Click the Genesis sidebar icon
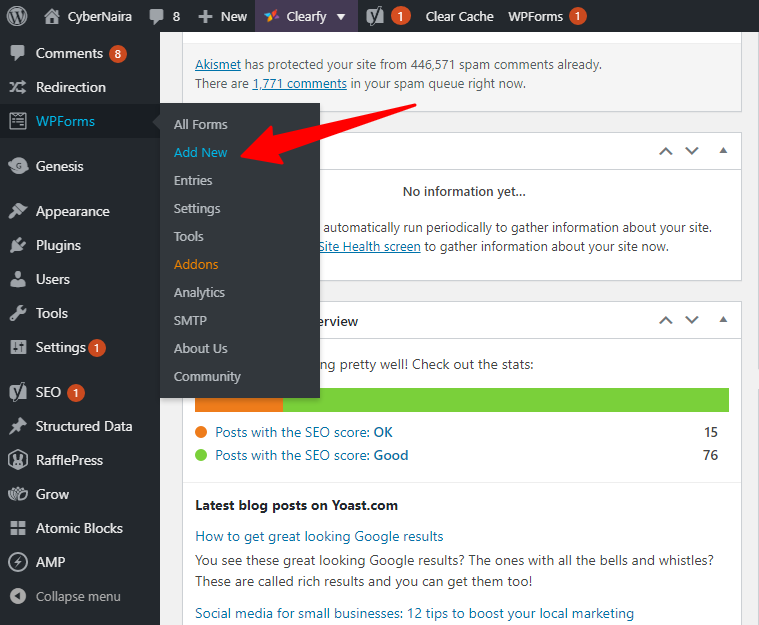The height and width of the screenshot is (625, 759). (18, 166)
